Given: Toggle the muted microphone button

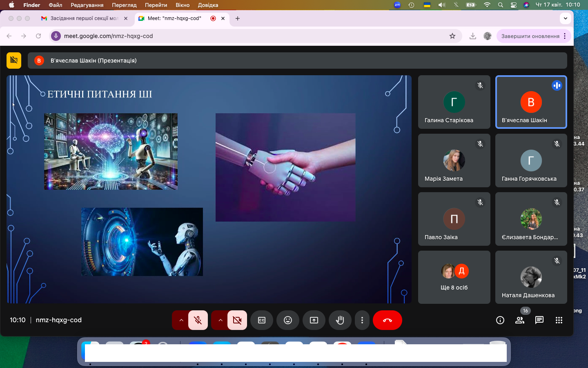Looking at the screenshot, I should [x=198, y=320].
